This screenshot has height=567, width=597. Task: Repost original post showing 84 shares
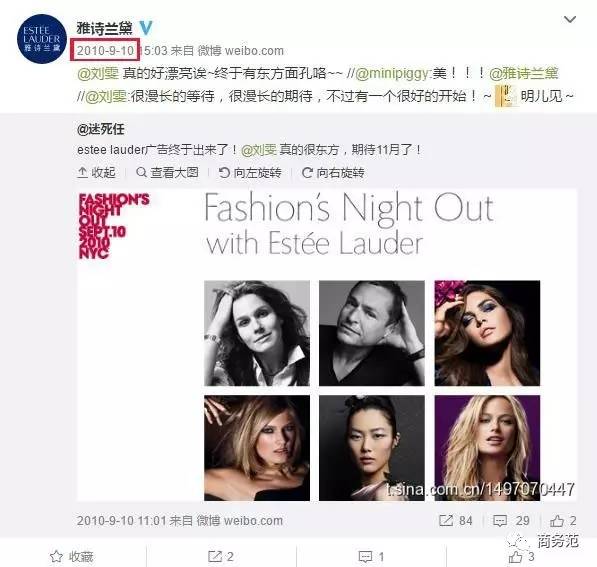point(456,521)
